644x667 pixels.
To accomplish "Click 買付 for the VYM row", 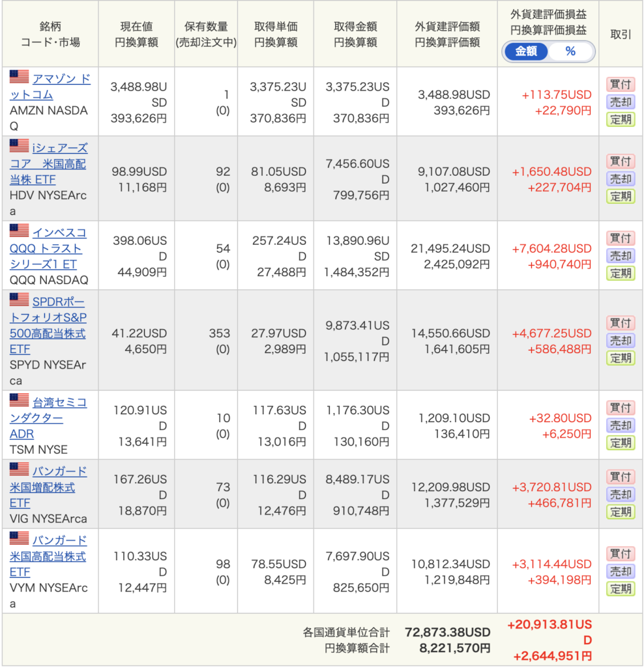I will pos(621,554).
